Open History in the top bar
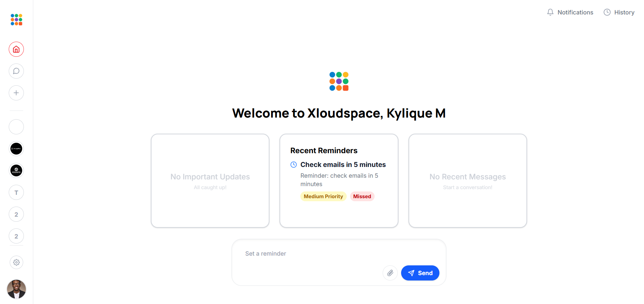This screenshot has width=644, height=304. pos(619,12)
